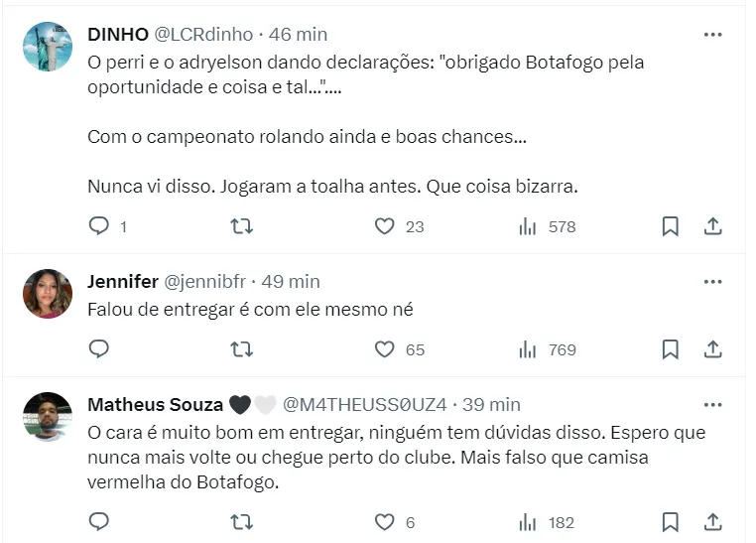This screenshot has height=543, width=756.
Task: Like DINHO's tweet with 23 likes
Action: pyautogui.click(x=385, y=226)
